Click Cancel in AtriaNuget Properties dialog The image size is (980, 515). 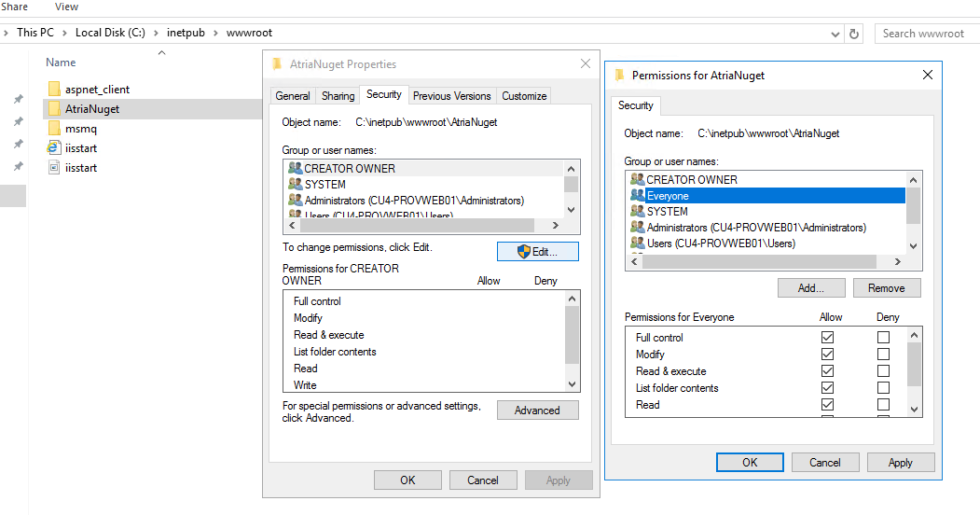pos(483,480)
